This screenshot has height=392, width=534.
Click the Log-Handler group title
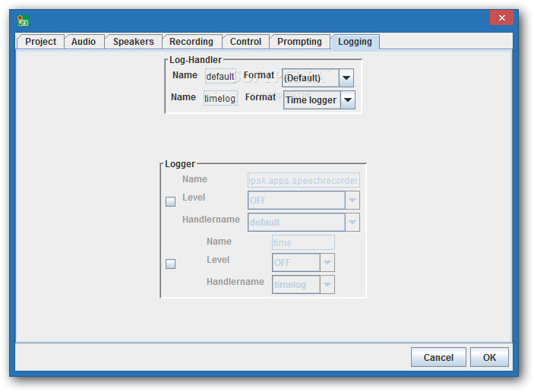[x=195, y=60]
